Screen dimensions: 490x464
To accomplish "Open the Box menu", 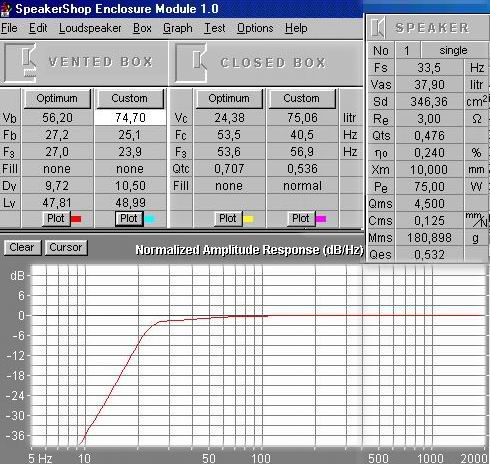I will click(142, 28).
